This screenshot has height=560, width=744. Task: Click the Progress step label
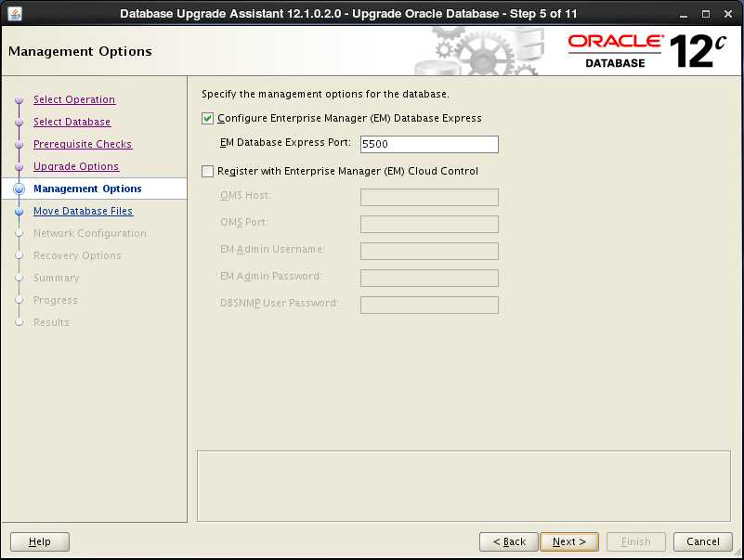click(55, 300)
